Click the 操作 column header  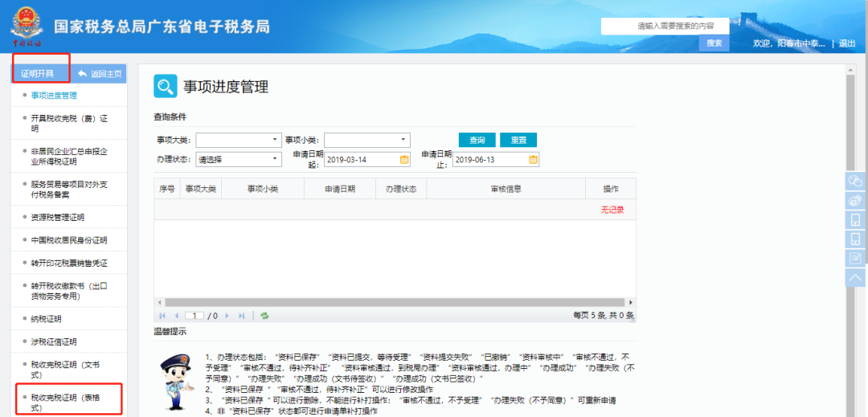[x=611, y=189]
